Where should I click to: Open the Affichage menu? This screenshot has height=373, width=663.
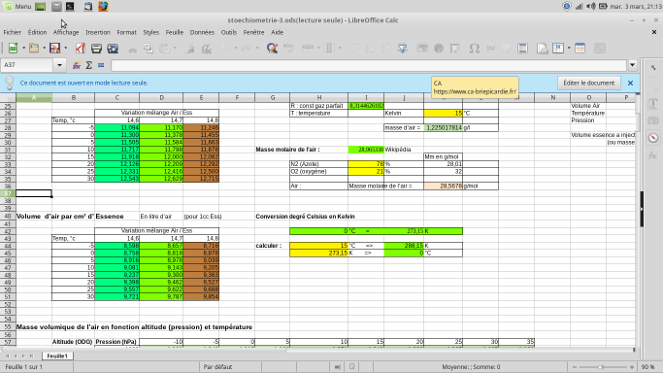[x=66, y=32]
